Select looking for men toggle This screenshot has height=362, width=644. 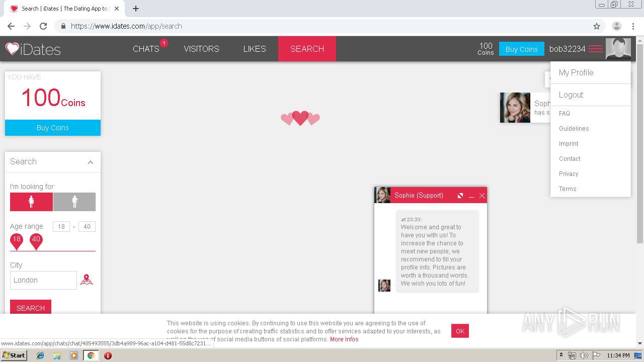[74, 202]
